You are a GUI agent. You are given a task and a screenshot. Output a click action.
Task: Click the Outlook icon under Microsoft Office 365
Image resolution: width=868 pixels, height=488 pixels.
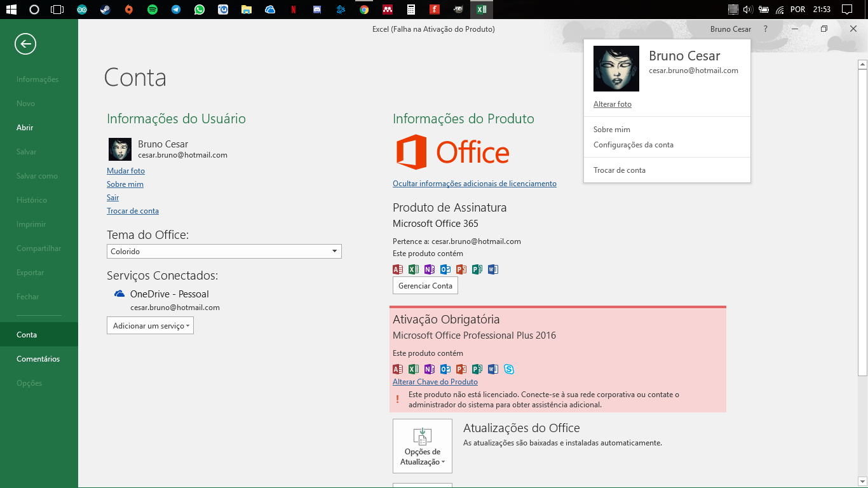pos(445,269)
